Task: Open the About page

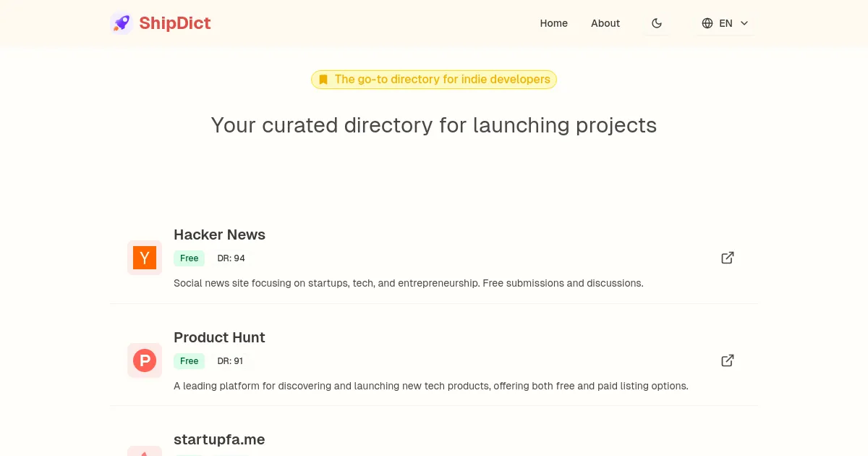Action: coord(605,23)
